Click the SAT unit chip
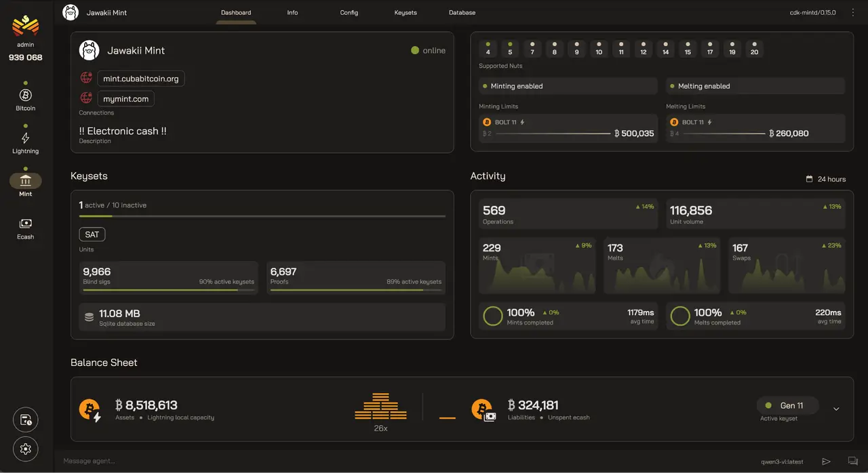 (x=92, y=234)
